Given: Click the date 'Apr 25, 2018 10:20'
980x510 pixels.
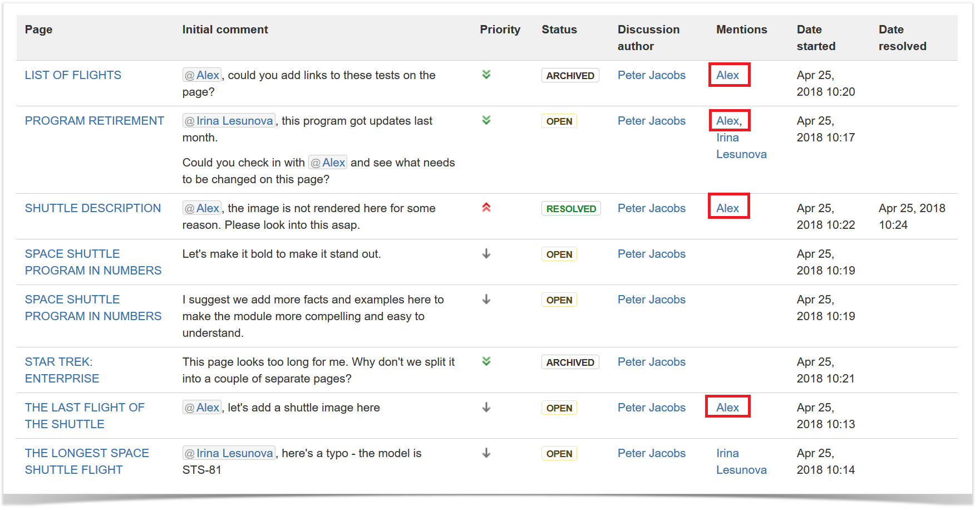Looking at the screenshot, I should [x=826, y=84].
